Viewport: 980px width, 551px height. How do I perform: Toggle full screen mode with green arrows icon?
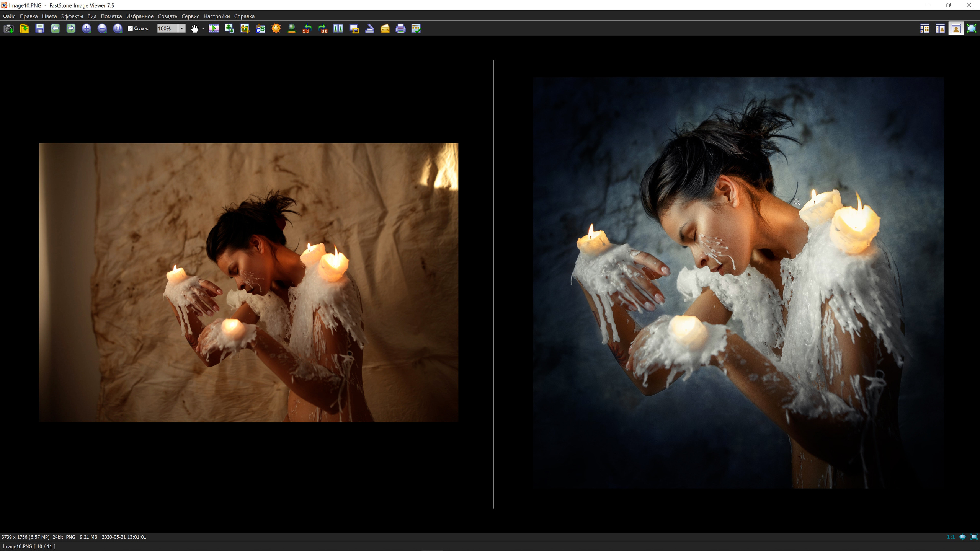pyautogui.click(x=972, y=29)
